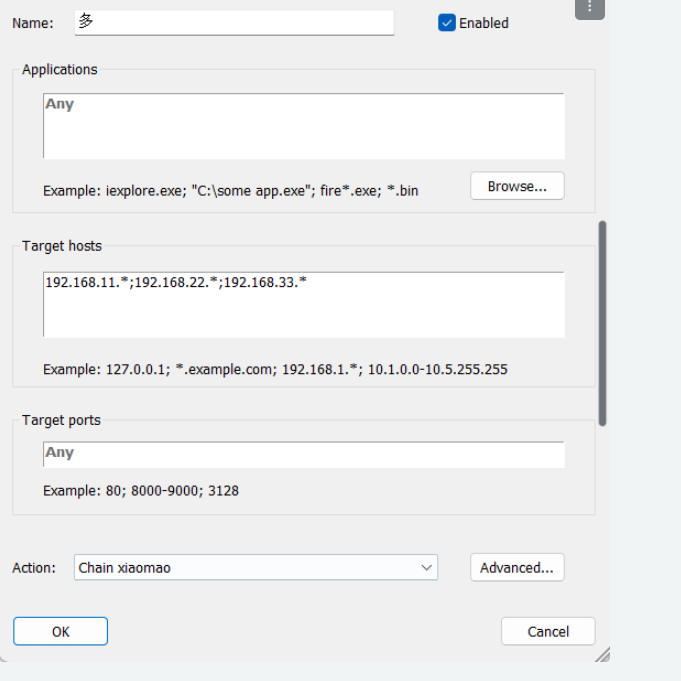
Task: Click the Target hosts example hint text
Action: tap(275, 369)
